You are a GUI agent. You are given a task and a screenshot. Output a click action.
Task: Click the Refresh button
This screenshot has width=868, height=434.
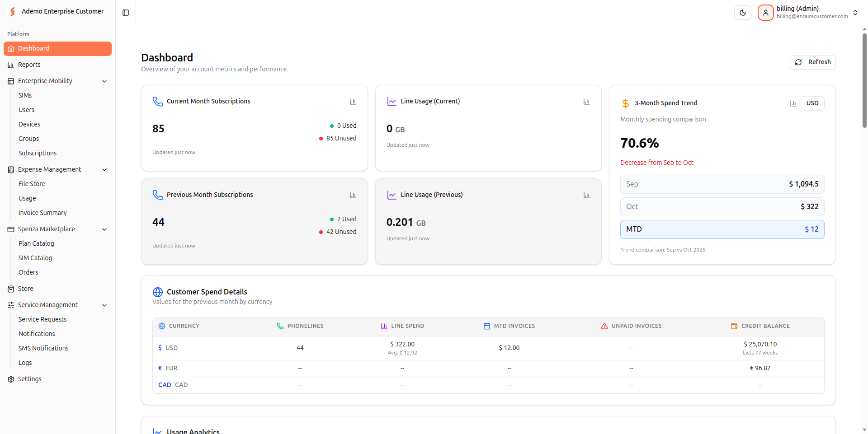click(812, 62)
